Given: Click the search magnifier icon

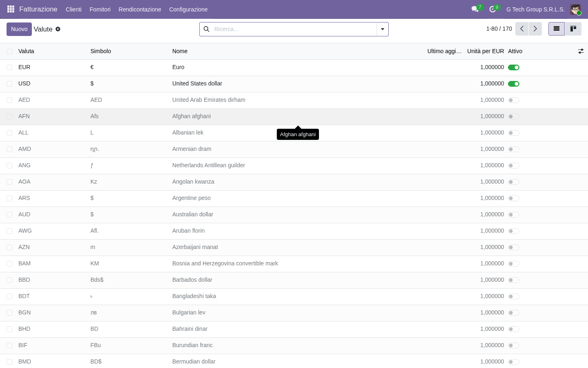Looking at the screenshot, I should click(206, 29).
